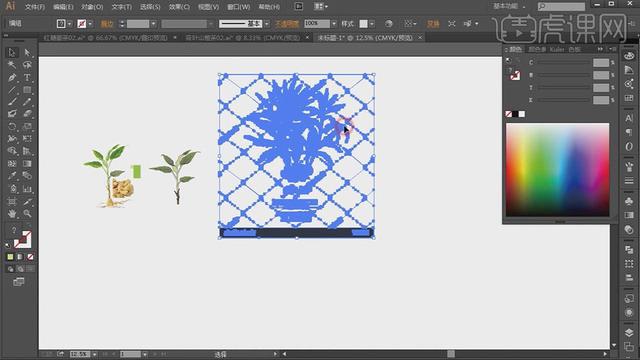The height and width of the screenshot is (360, 640).
Task: Click the black swatch in Color panel
Action: click(515, 114)
